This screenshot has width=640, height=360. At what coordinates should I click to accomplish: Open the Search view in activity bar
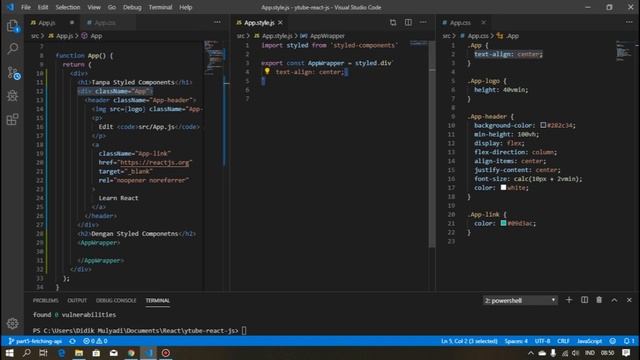click(x=13, y=49)
